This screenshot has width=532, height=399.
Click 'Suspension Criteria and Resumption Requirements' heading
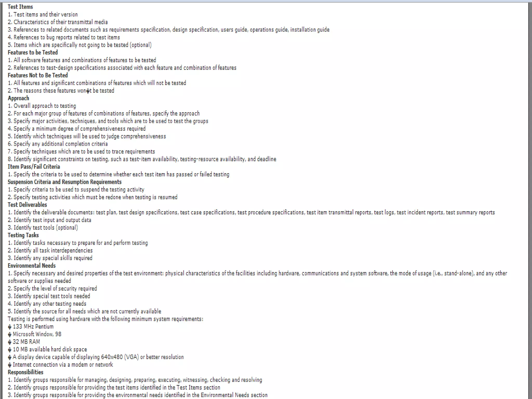pos(64,182)
